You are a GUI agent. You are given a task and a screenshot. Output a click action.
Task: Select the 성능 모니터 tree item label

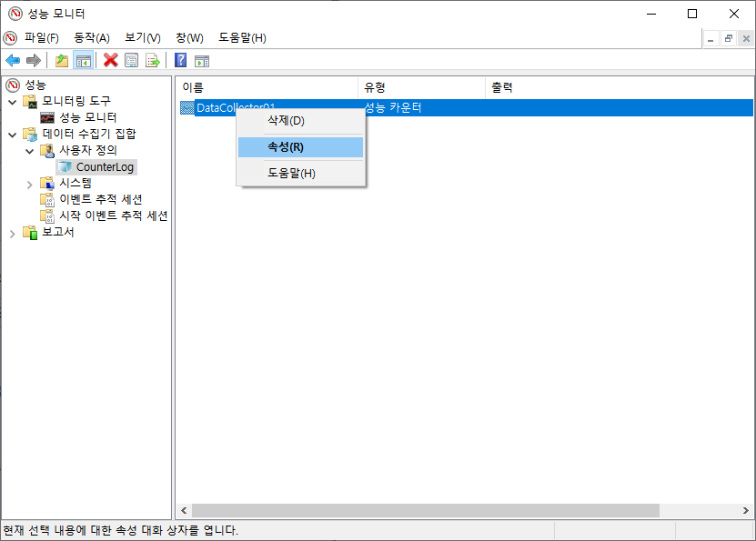pos(87,117)
